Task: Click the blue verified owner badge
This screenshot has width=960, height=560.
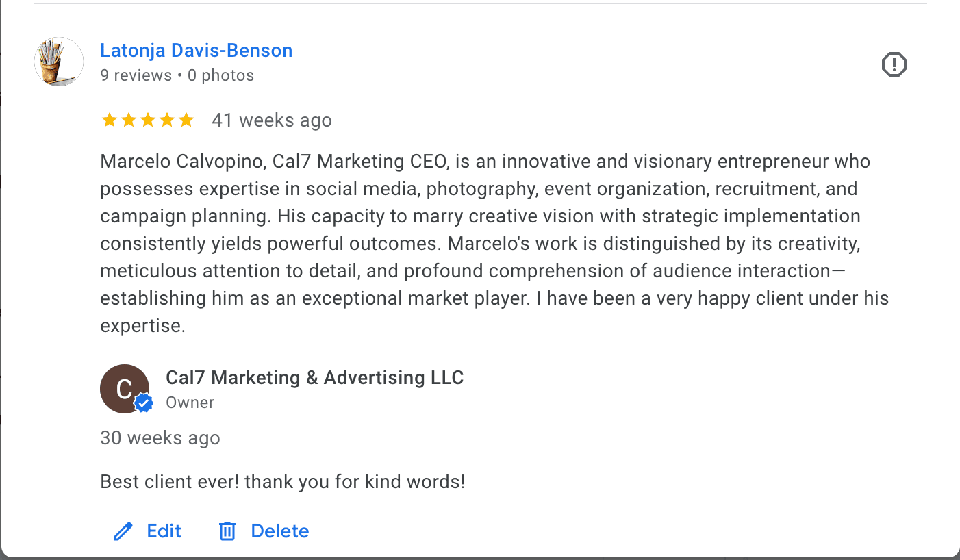Action: [x=142, y=403]
